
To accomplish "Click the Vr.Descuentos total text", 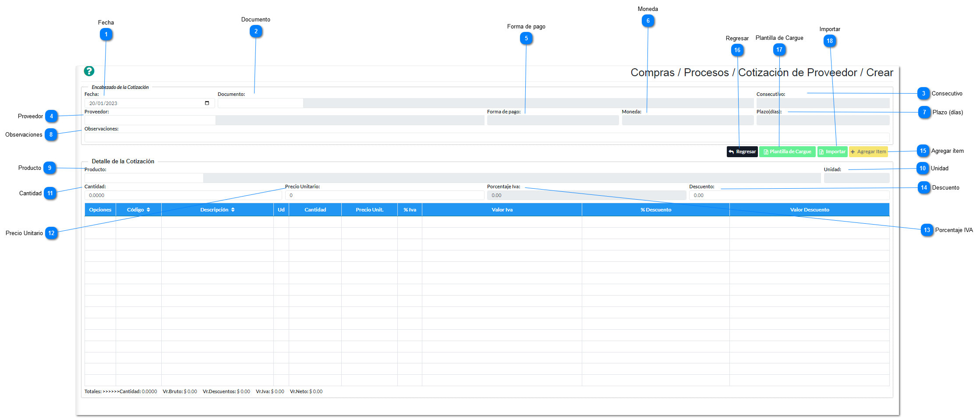I will [226, 391].
